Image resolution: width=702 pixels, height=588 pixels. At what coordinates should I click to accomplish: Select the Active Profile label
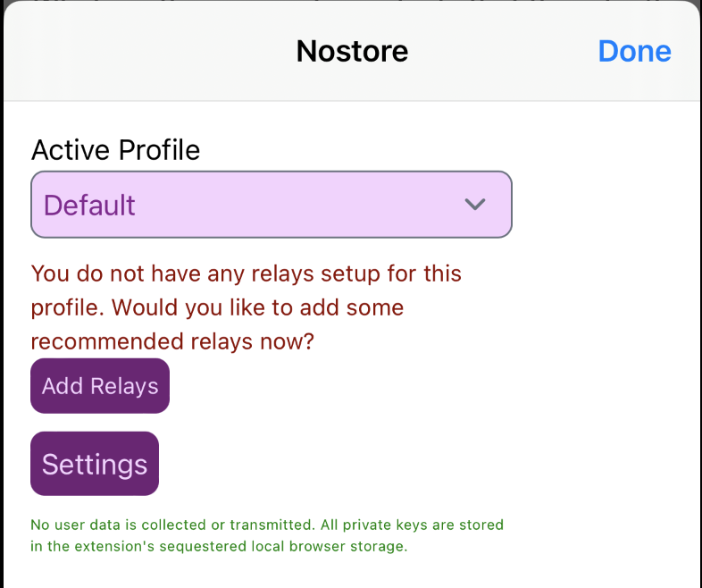tap(115, 149)
